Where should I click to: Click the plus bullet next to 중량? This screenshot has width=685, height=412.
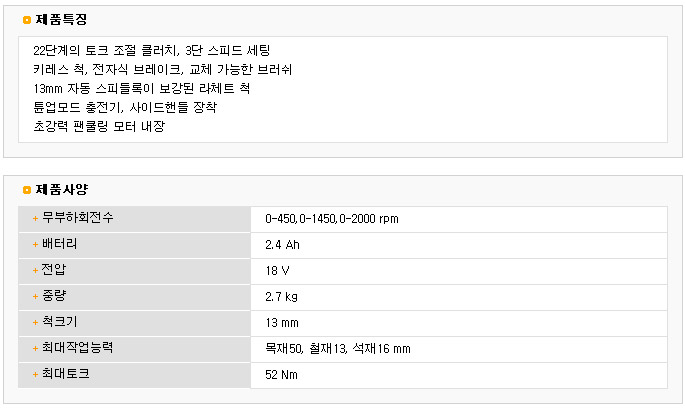point(35,296)
